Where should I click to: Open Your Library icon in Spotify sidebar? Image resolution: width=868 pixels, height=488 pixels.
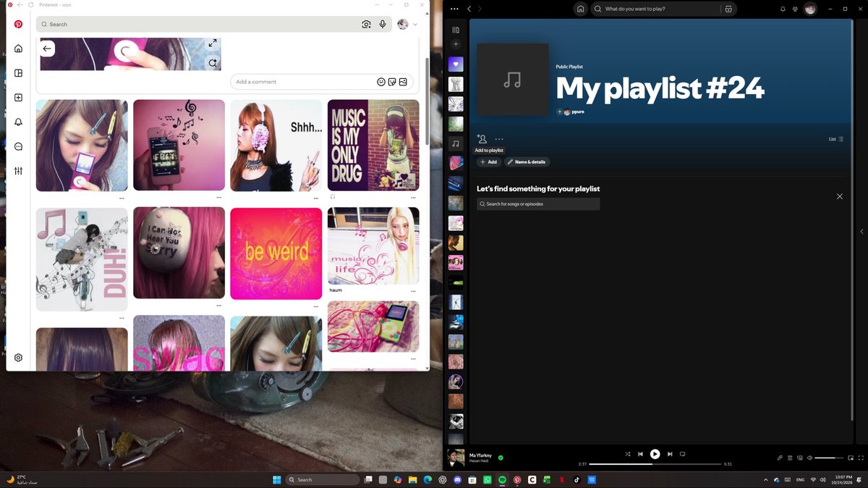pos(456,30)
